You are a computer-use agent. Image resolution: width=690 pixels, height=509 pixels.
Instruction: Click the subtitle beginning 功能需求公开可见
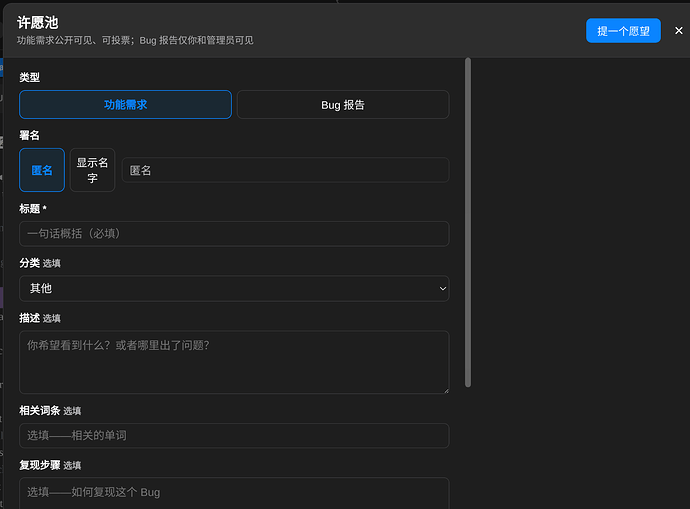point(135,40)
